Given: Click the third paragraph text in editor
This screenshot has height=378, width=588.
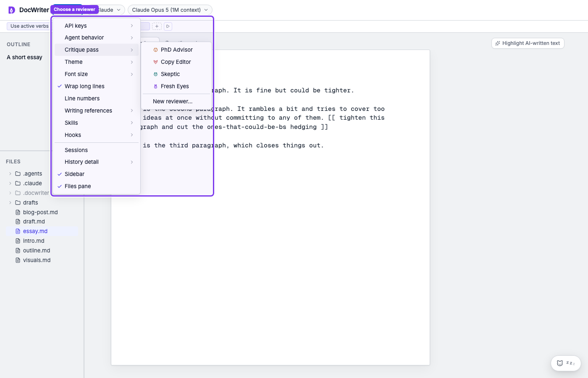Looking at the screenshot, I should tap(233, 145).
